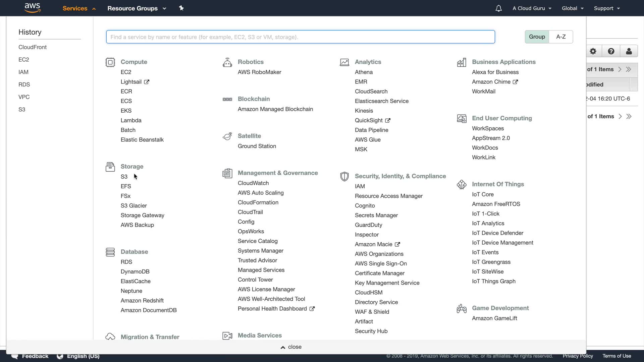Viewport: 644px width, 362px height.
Task: Switch service view to Group
Action: point(537,37)
